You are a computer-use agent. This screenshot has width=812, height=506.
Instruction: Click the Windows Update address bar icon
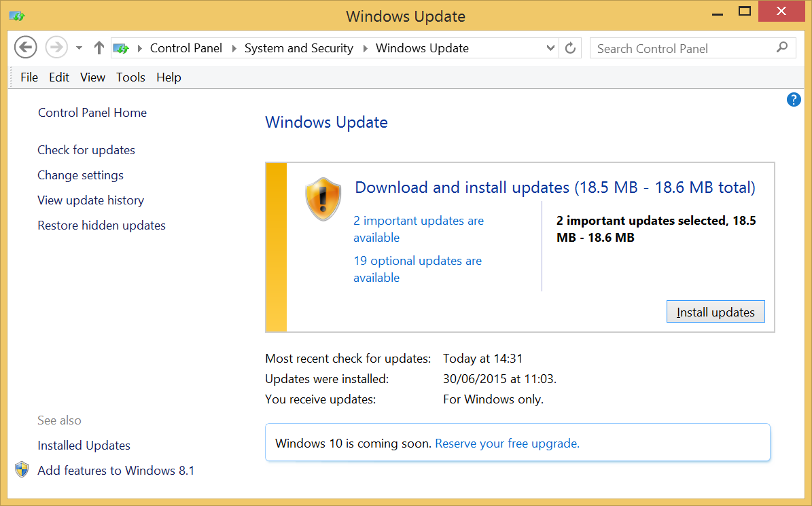click(121, 48)
